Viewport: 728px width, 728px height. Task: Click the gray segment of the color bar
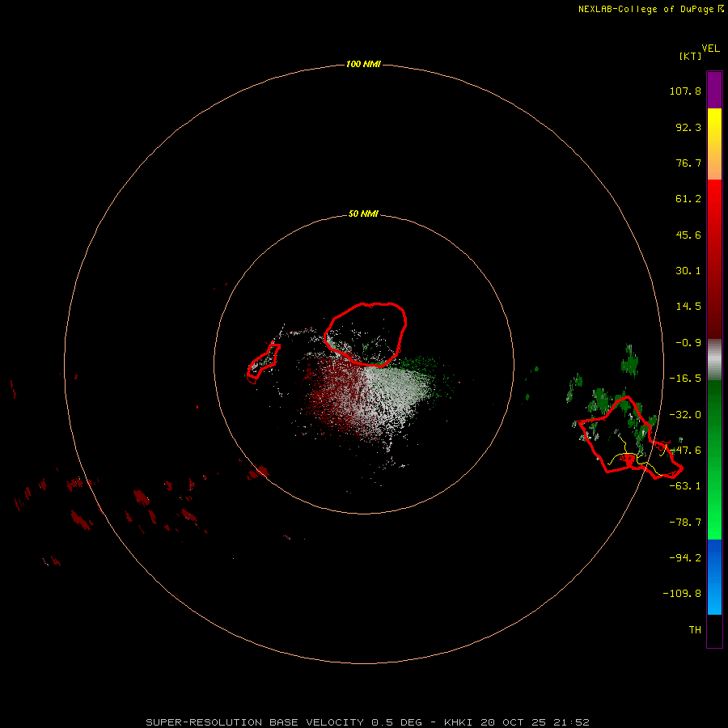[714, 359]
